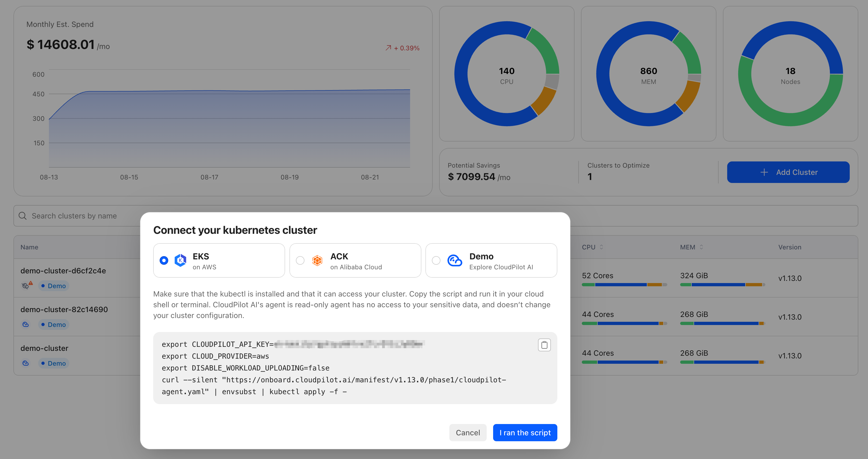Viewport: 868px width, 459px height.
Task: Select the EKS on AWS radio button
Action: pyautogui.click(x=164, y=260)
